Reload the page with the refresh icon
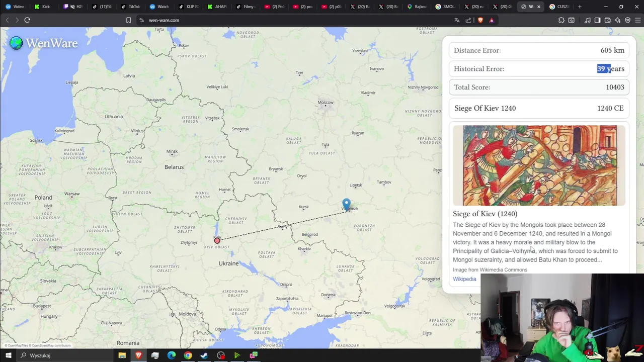 [27, 20]
